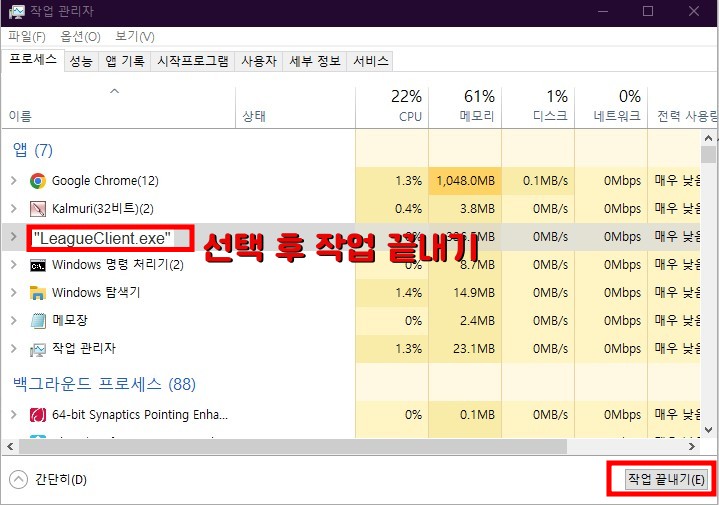Switch to the 프로세스 tab
This screenshot has width=719, height=505.
[x=33, y=60]
